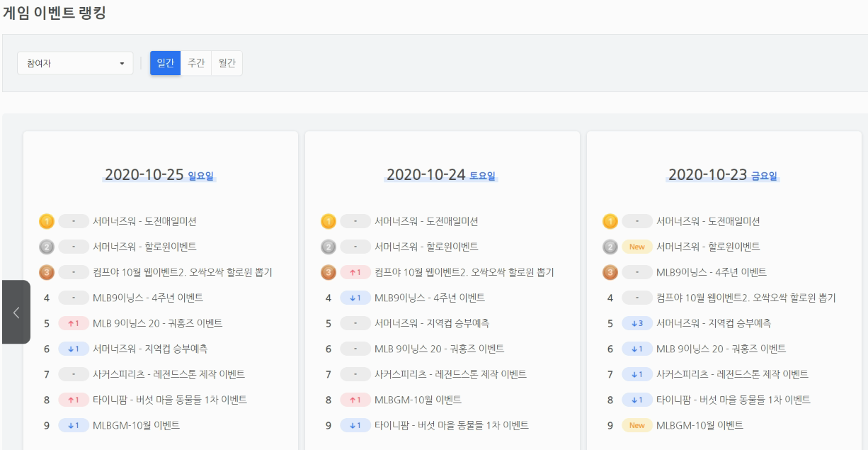The height and width of the screenshot is (450, 868).
Task: Select 서머너즈워 - 도전매일미션 in 2020-10-24 card
Action: (x=426, y=221)
